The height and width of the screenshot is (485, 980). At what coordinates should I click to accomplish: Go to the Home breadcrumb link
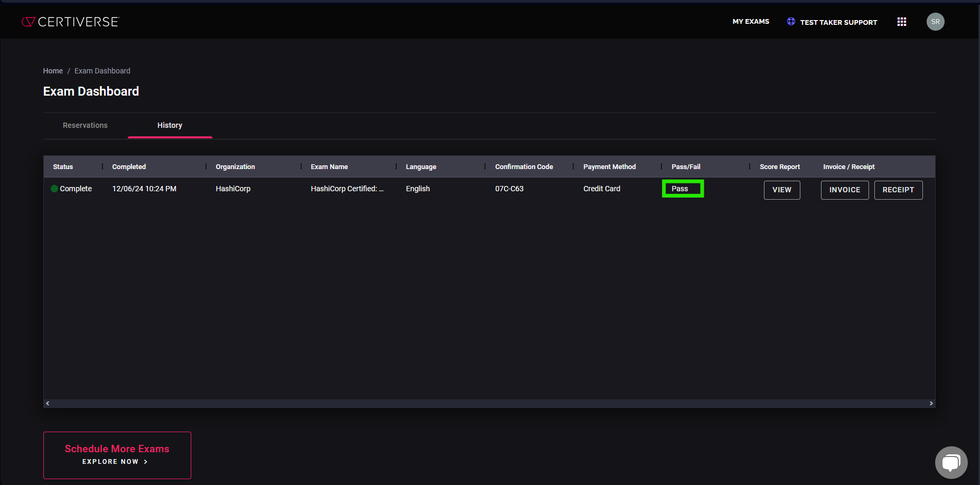[53, 71]
